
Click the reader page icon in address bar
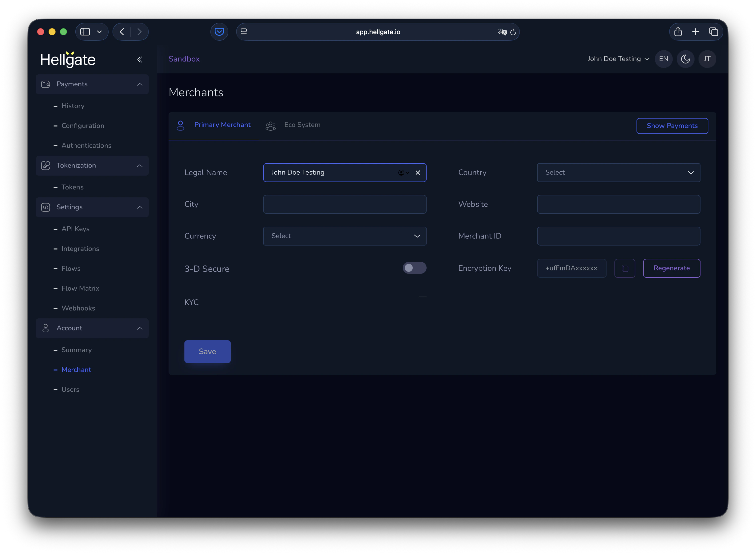coord(244,32)
